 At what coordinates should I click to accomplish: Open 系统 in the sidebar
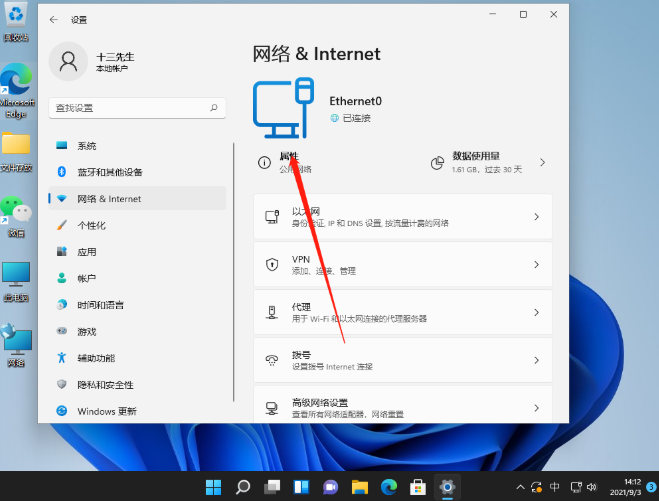[137, 145]
